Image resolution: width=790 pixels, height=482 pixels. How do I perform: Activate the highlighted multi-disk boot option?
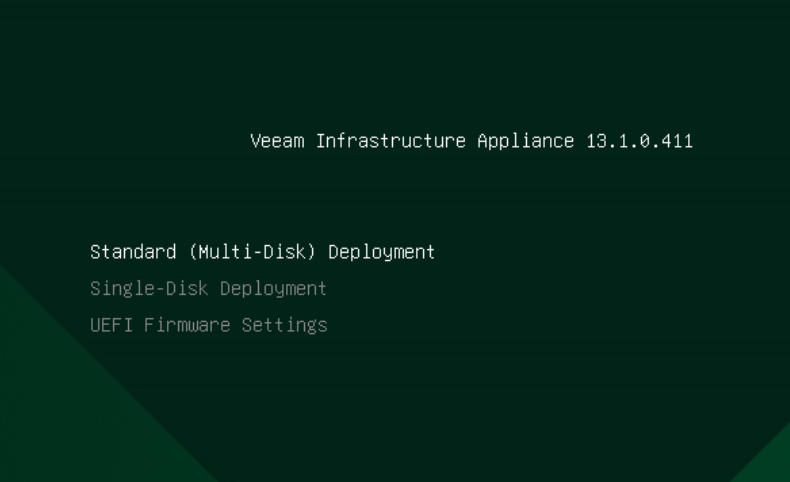(262, 252)
